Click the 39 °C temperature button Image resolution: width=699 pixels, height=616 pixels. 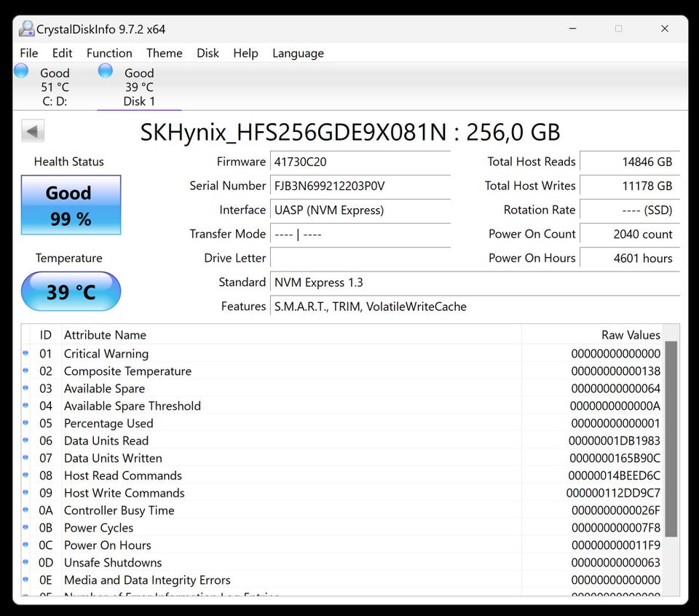[71, 292]
